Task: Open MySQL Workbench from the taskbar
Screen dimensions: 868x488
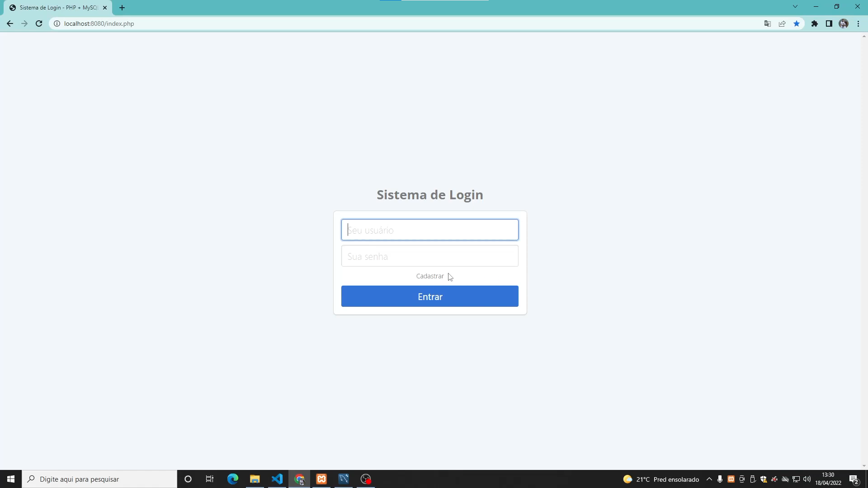Action: click(x=343, y=479)
